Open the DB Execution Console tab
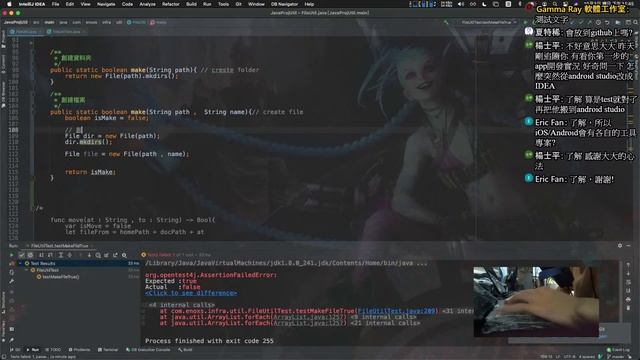The width and height of the screenshot is (640, 360). 148,350
